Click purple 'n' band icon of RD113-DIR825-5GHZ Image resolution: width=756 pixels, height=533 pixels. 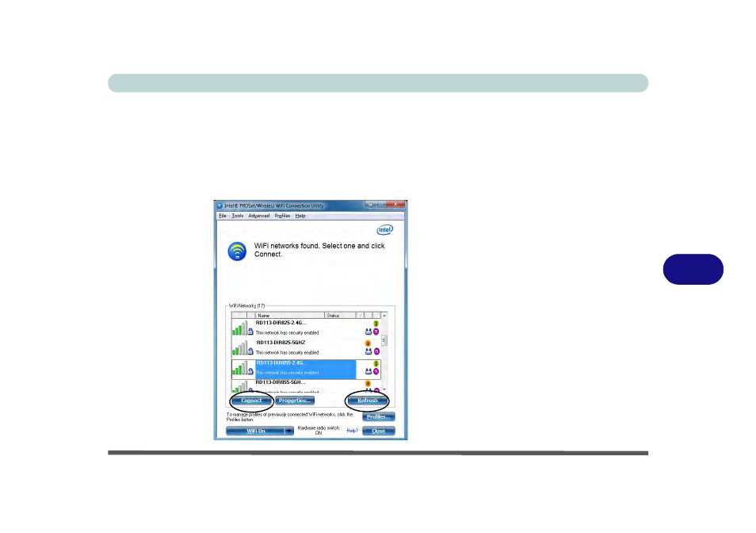[376, 351]
